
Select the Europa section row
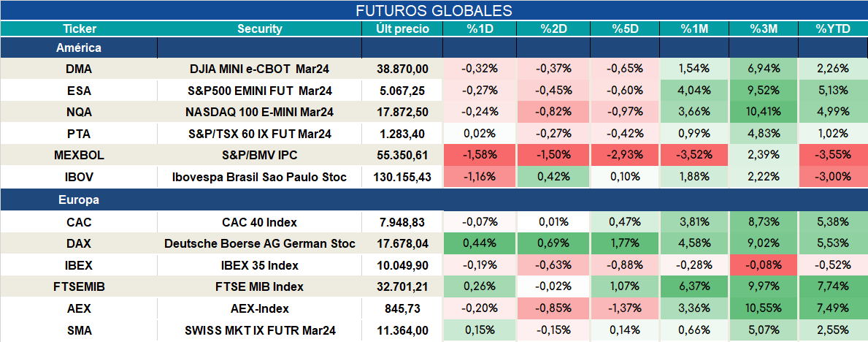tap(434, 200)
